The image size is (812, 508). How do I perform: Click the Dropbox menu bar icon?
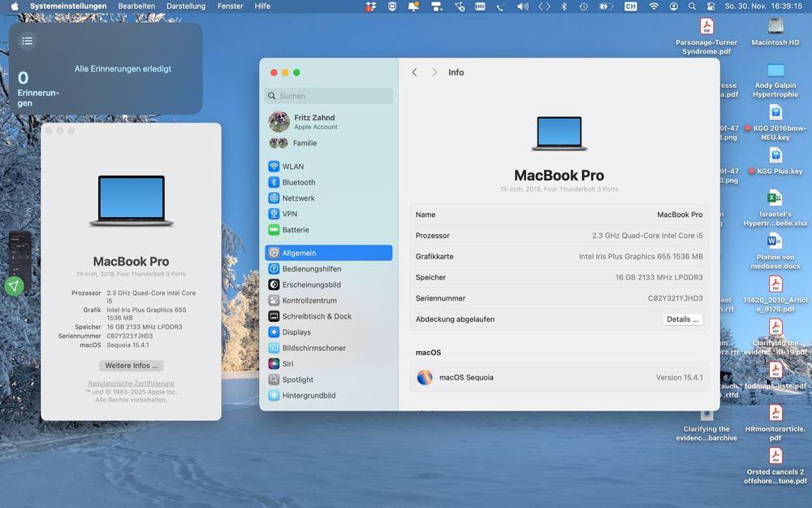[x=370, y=7]
